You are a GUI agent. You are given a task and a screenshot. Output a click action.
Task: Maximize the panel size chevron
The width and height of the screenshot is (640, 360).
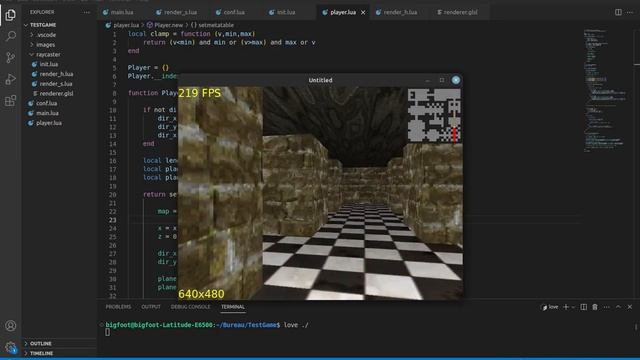click(618, 307)
